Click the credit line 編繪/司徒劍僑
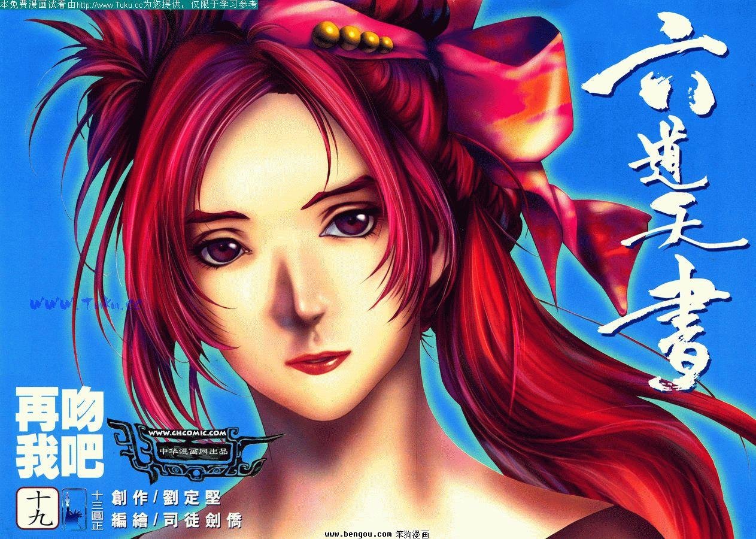The height and width of the screenshot is (539, 756). pyautogui.click(x=176, y=520)
